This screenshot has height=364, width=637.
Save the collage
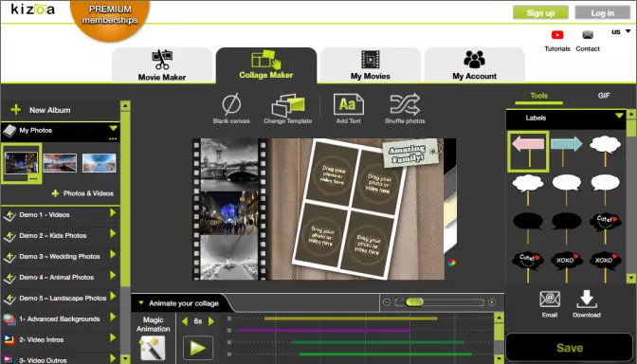tap(570, 348)
